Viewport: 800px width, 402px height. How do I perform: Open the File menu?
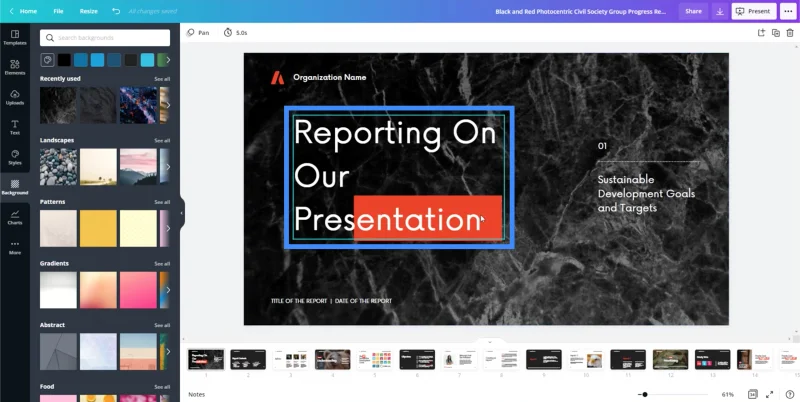coord(59,11)
